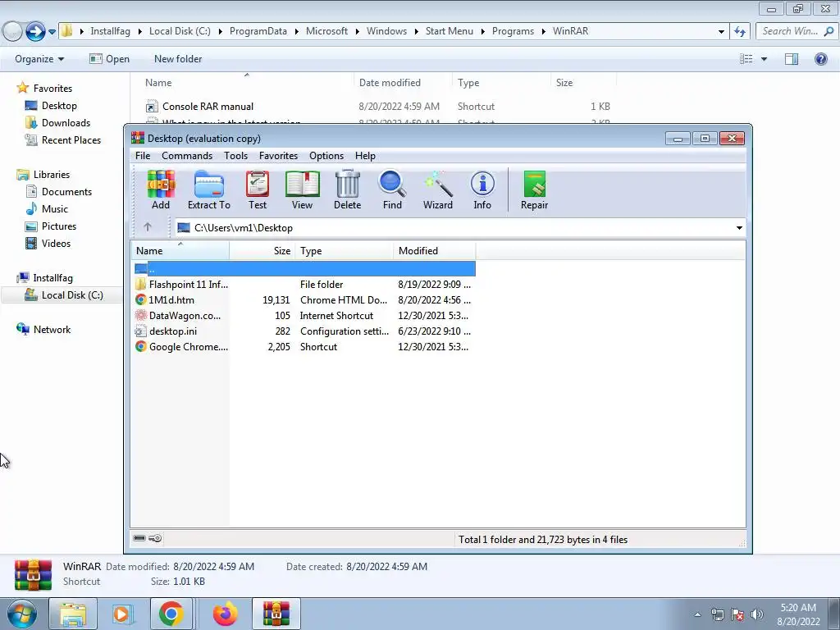Sort by Modified column in WinRAR
Image resolution: width=840 pixels, height=630 pixels.
(x=435, y=251)
